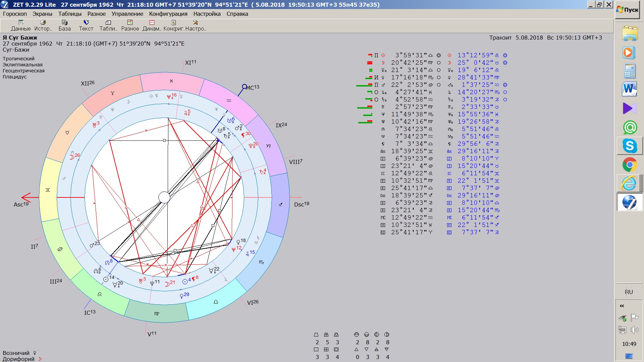
Task: Open Google Chrome from the taskbar
Action: (630, 165)
